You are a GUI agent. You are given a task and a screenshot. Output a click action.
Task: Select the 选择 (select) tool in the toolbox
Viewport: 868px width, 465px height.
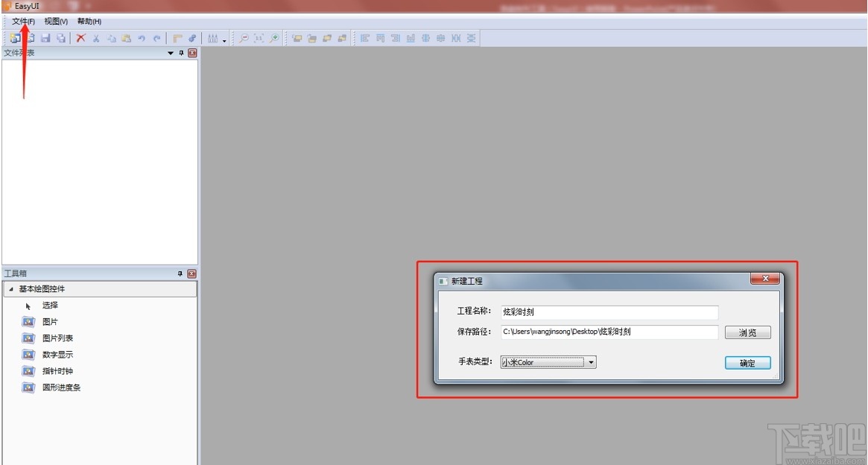50,305
